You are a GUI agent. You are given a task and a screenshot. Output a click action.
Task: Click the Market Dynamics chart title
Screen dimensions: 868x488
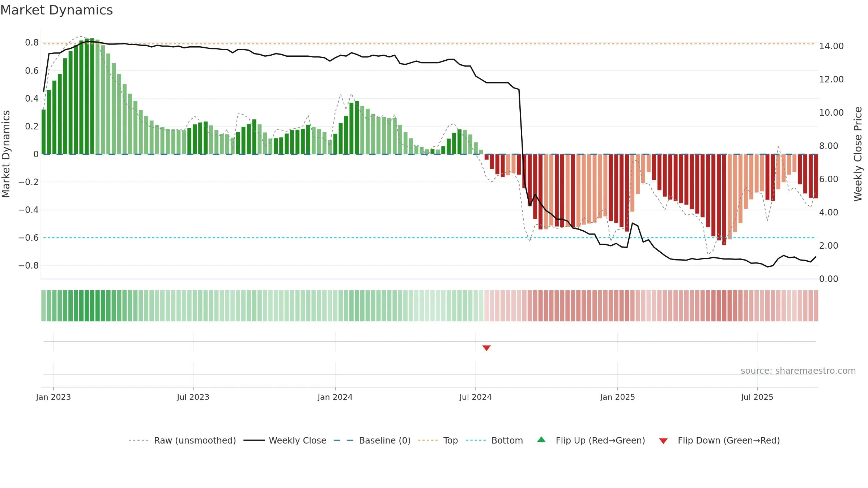coord(56,10)
